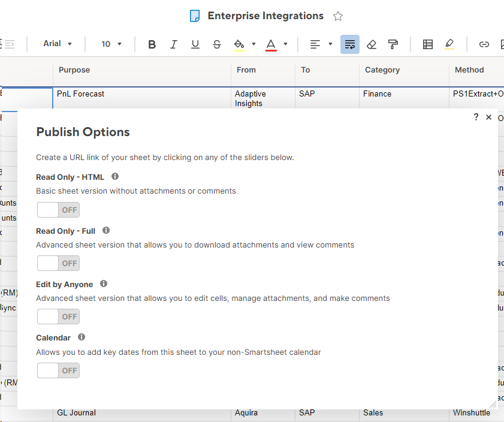504x422 pixels.
Task: Click the To column header
Action: point(327,70)
